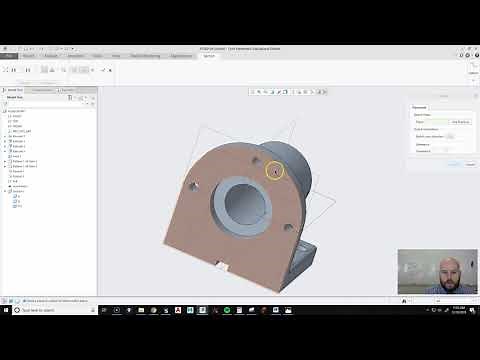Open the notification center icon
Viewport: 480px width, 360px height.
[x=472, y=311]
